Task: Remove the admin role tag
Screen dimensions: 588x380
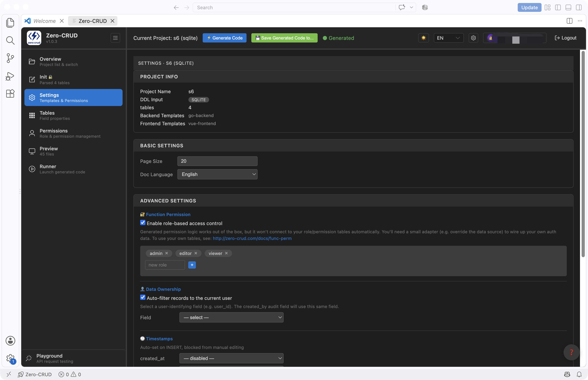Action: pos(167,253)
